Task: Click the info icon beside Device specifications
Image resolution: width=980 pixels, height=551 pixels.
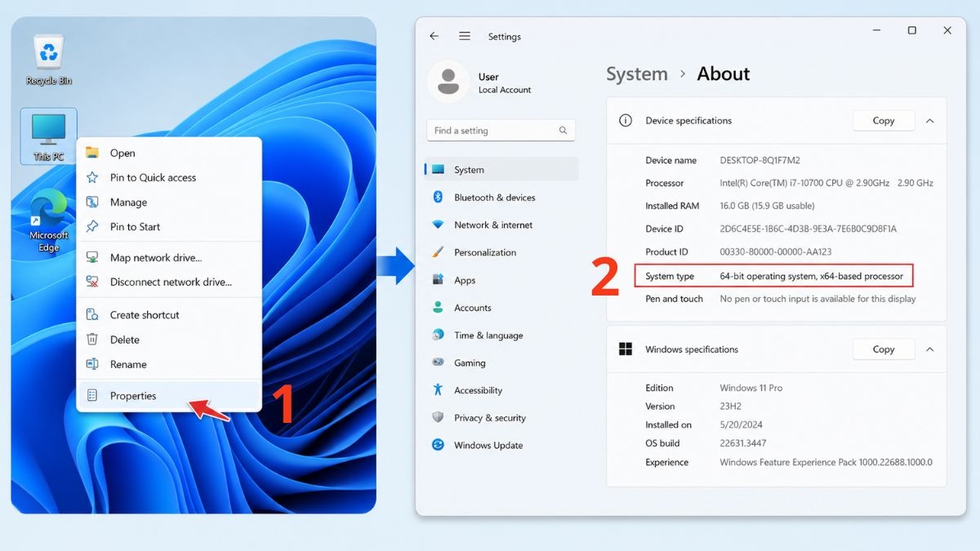Action: click(626, 120)
